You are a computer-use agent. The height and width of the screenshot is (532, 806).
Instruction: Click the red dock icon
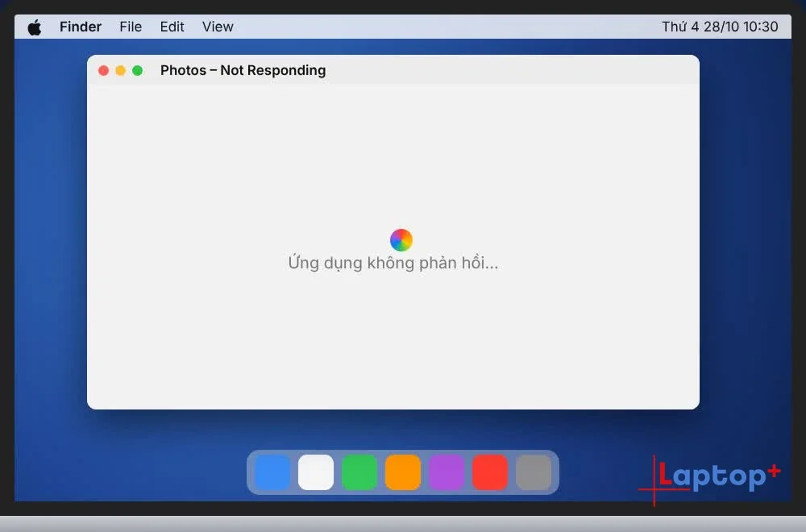click(490, 472)
